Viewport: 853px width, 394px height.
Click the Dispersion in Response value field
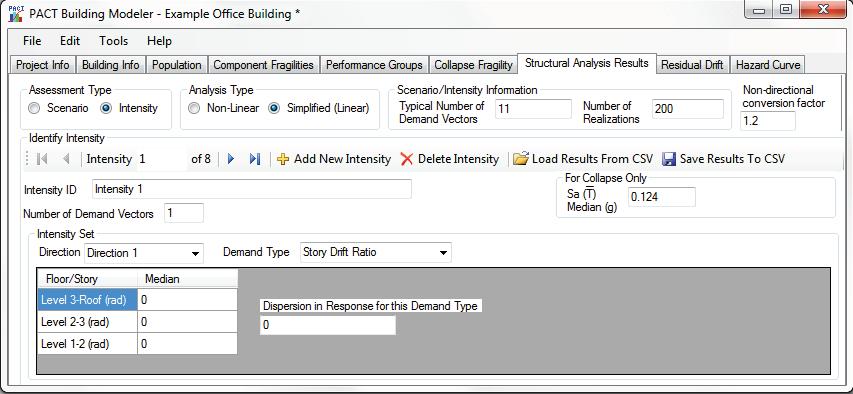coord(327,325)
